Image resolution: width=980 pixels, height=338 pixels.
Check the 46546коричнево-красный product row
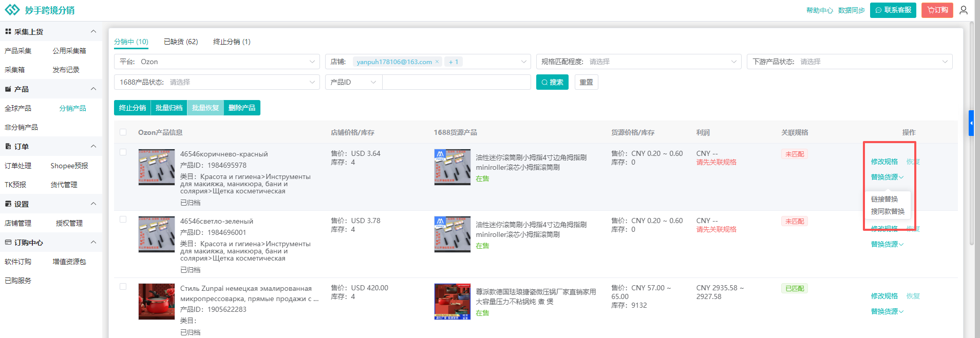[x=123, y=152]
